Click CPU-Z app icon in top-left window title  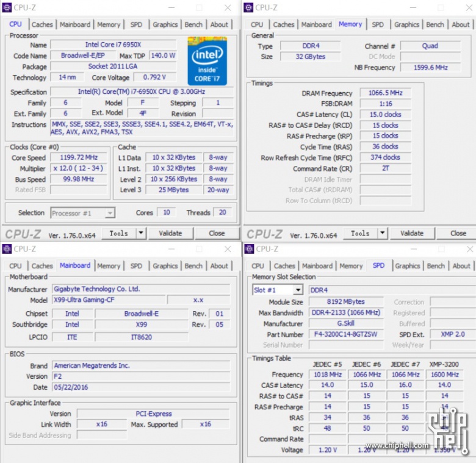[7, 7]
